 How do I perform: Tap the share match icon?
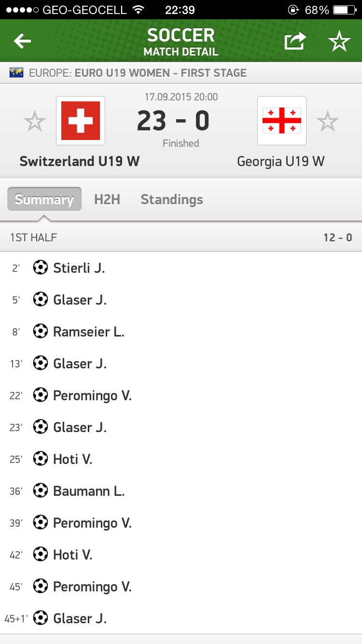(x=295, y=42)
